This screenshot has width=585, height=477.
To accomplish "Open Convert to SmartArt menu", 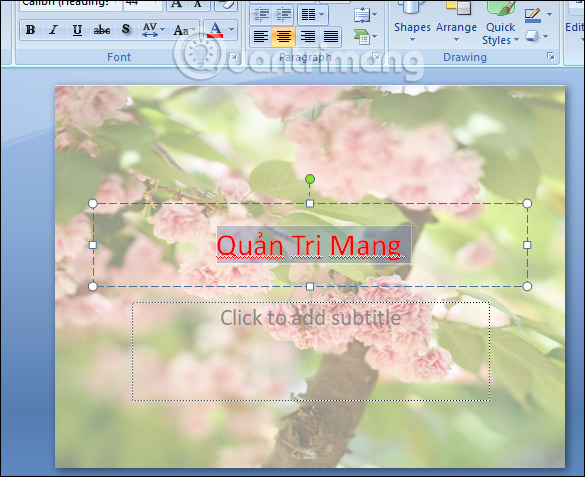I will (x=365, y=37).
